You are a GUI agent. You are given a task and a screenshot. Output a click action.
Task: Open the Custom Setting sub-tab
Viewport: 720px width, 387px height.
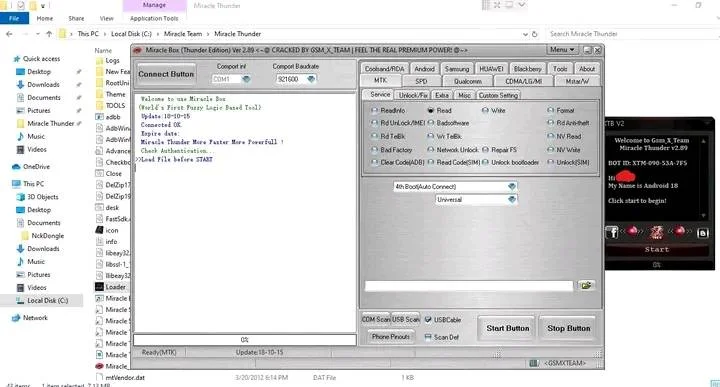pos(498,95)
